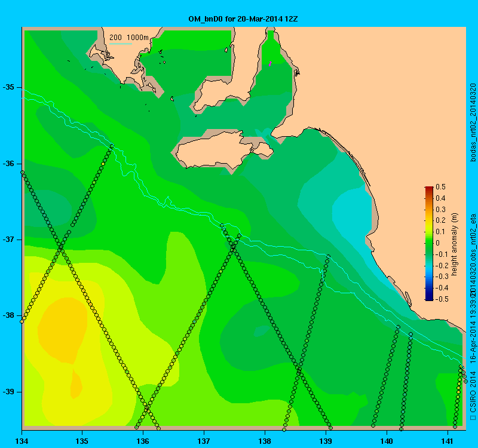Click the longitude tick label '138'
Screen dimensions: 478x448
pos(265,441)
